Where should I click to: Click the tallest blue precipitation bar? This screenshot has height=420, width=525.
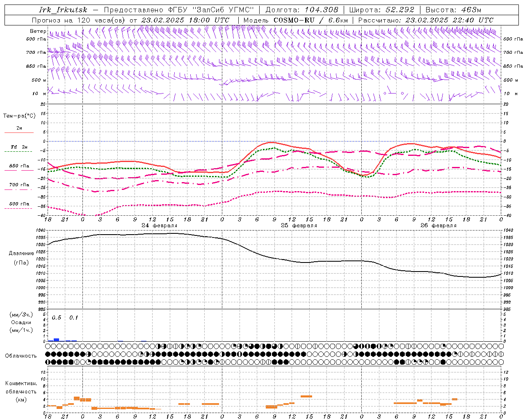tap(57, 340)
